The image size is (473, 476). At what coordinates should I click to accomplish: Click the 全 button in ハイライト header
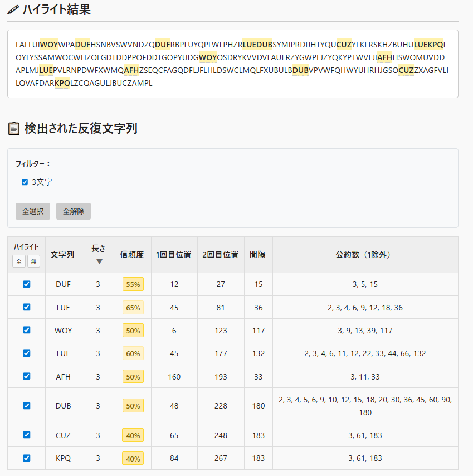click(19, 261)
